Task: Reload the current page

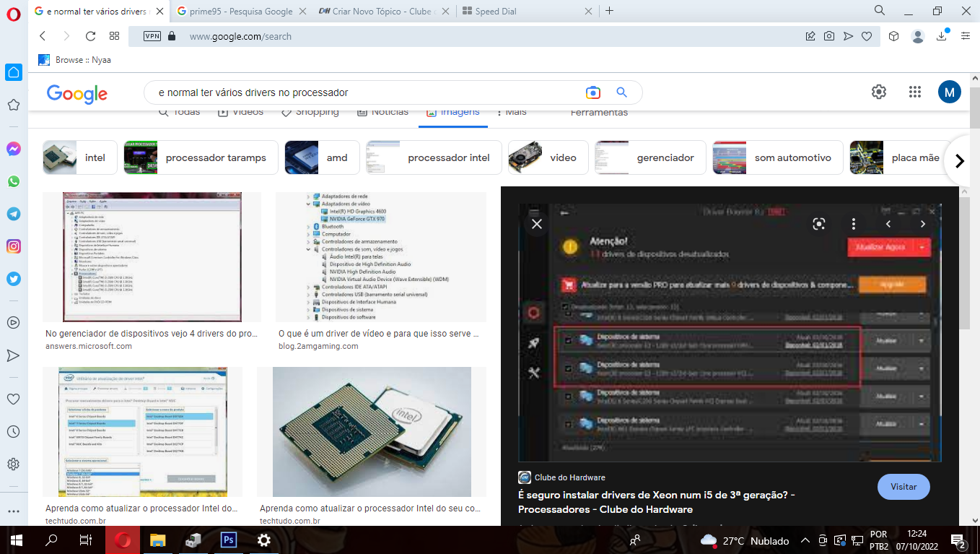Action: pyautogui.click(x=90, y=36)
